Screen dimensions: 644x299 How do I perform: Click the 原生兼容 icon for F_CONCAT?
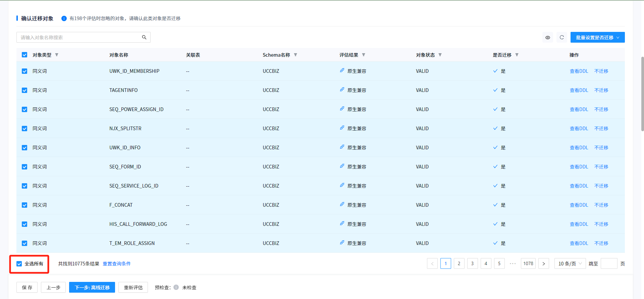342,204
